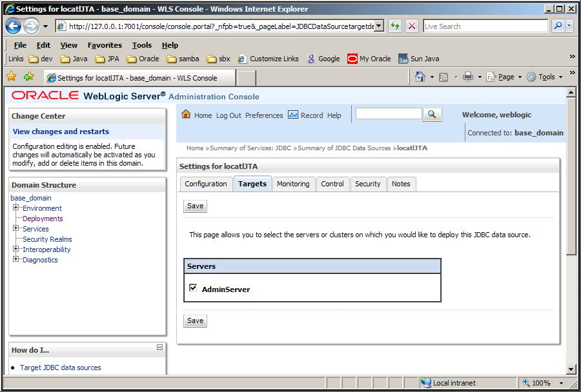Open the Sun Java bookmark
This screenshot has height=392, width=581.
tap(419, 59)
